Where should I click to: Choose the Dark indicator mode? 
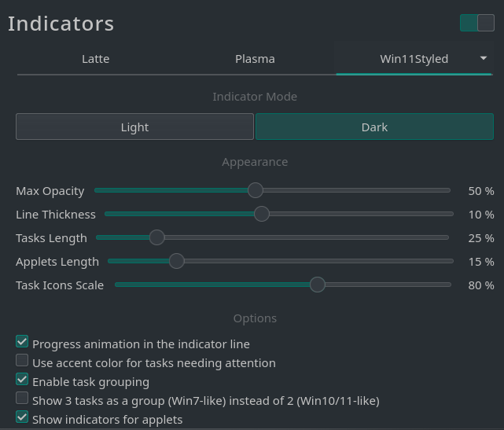pyautogui.click(x=374, y=127)
